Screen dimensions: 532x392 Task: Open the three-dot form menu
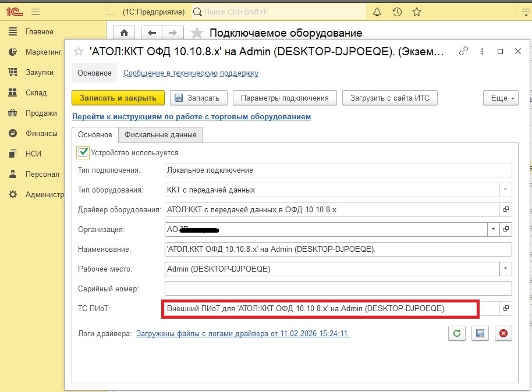click(x=482, y=52)
